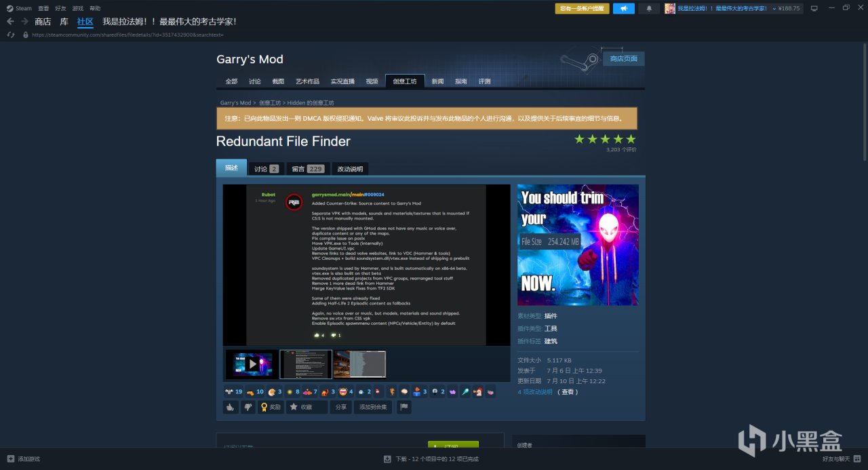Screen dimensions: 868x470
Task: Toggle the 收藏 favorite star button
Action: pos(306,407)
